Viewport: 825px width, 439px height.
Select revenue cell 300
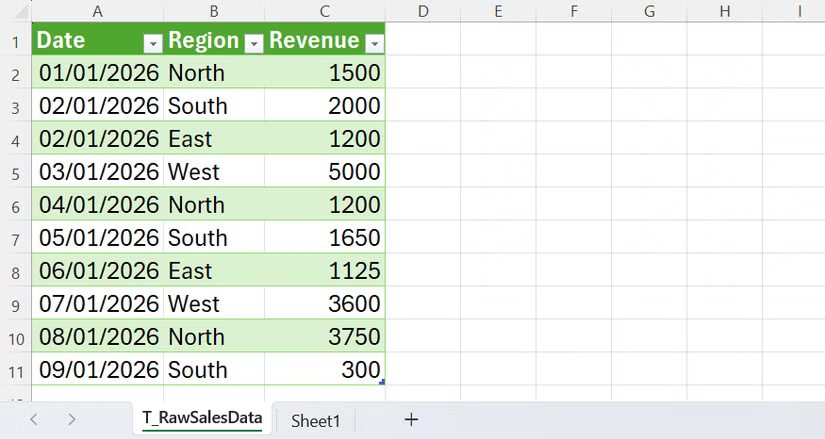pyautogui.click(x=325, y=369)
